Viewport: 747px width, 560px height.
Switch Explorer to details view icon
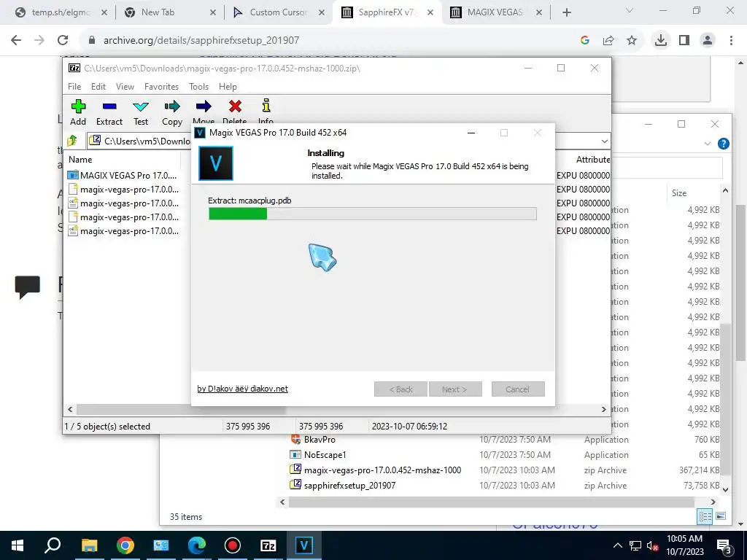705,516
